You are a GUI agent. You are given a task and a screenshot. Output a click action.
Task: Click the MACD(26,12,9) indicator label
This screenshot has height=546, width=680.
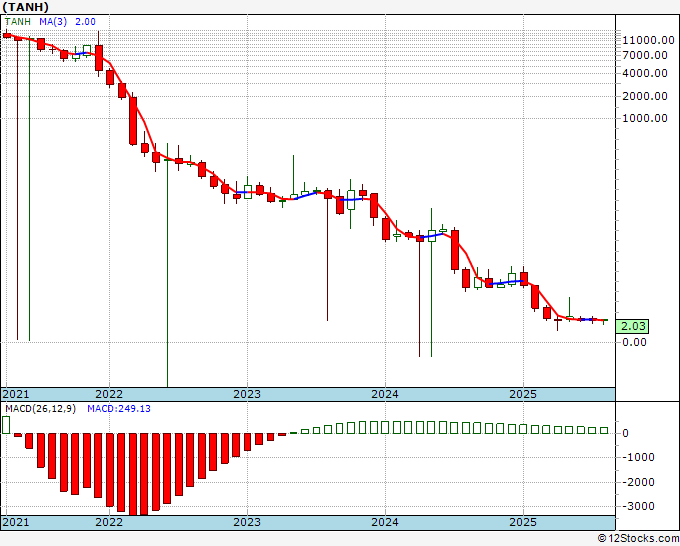[40, 409]
